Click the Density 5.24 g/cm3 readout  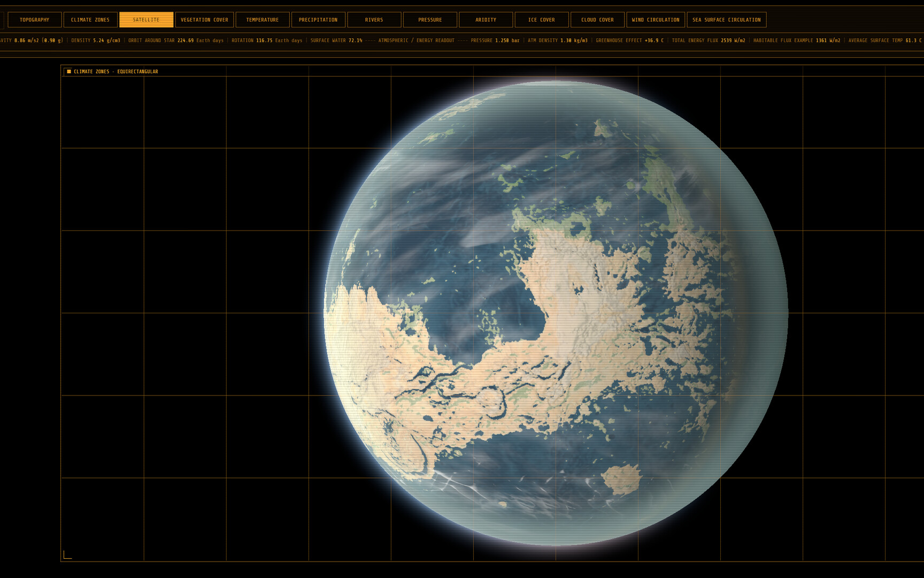coord(96,41)
